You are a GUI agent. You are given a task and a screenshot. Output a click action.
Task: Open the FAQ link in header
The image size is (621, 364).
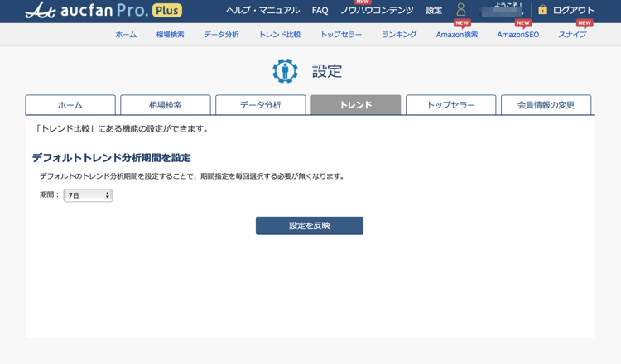(320, 11)
